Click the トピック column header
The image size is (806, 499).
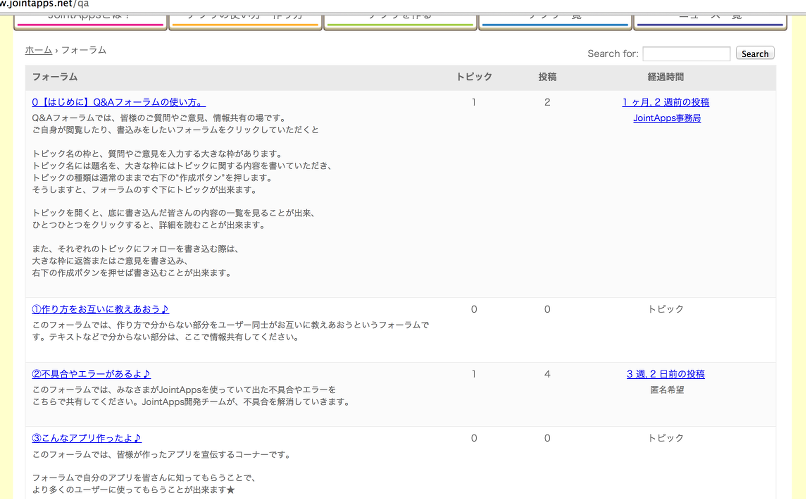click(473, 77)
